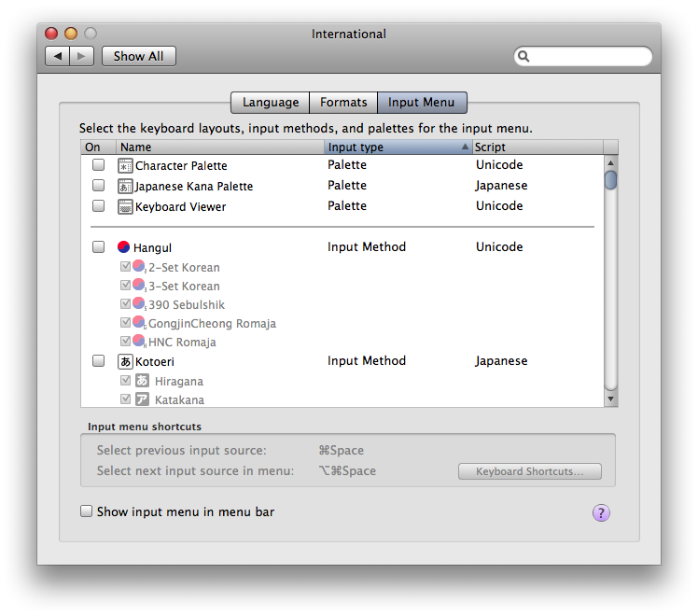
Task: Click in the search field
Action: pos(583,56)
